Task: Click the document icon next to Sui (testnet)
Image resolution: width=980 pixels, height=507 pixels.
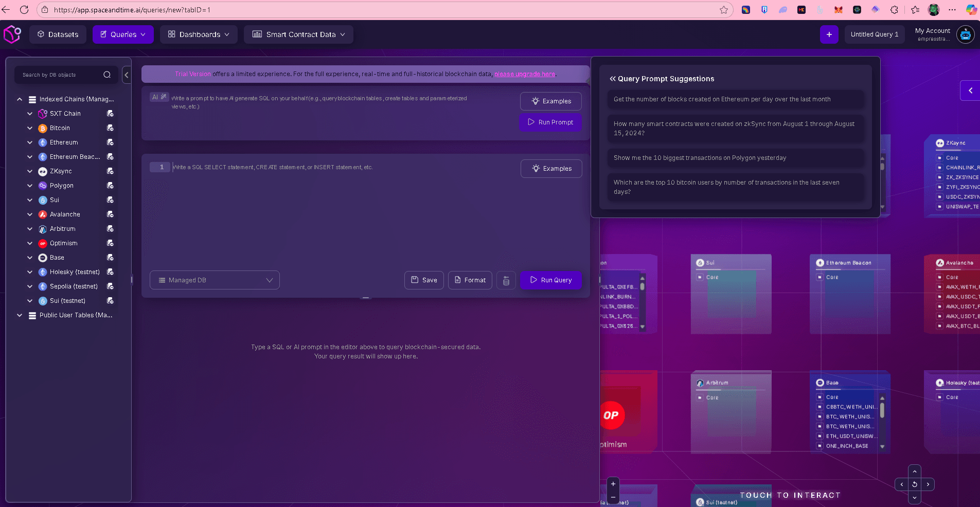Action: click(110, 301)
